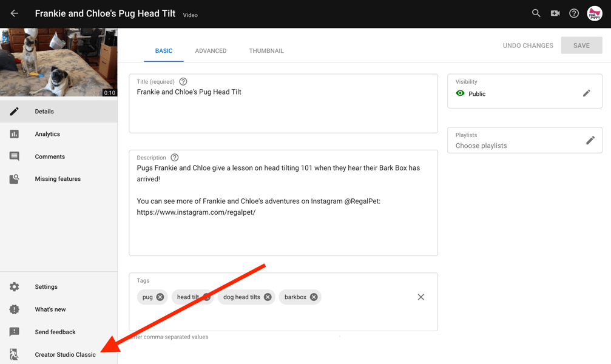The image size is (611, 364).
Task: Click the Comments speech bubble icon
Action: coord(14,157)
